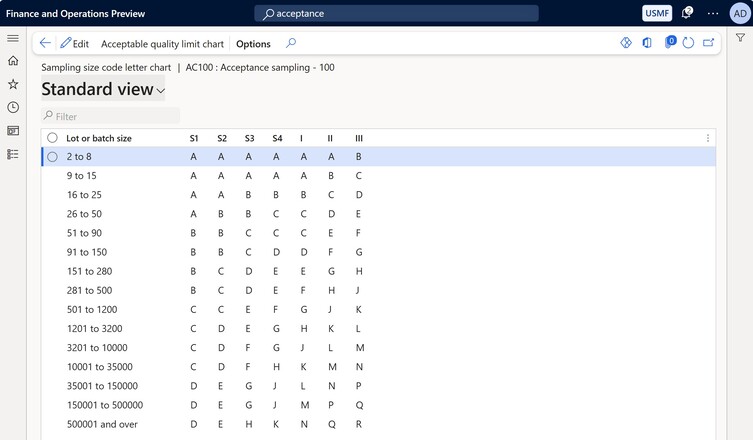Open notifications bell in top bar
753x440 pixels.
[x=687, y=12]
